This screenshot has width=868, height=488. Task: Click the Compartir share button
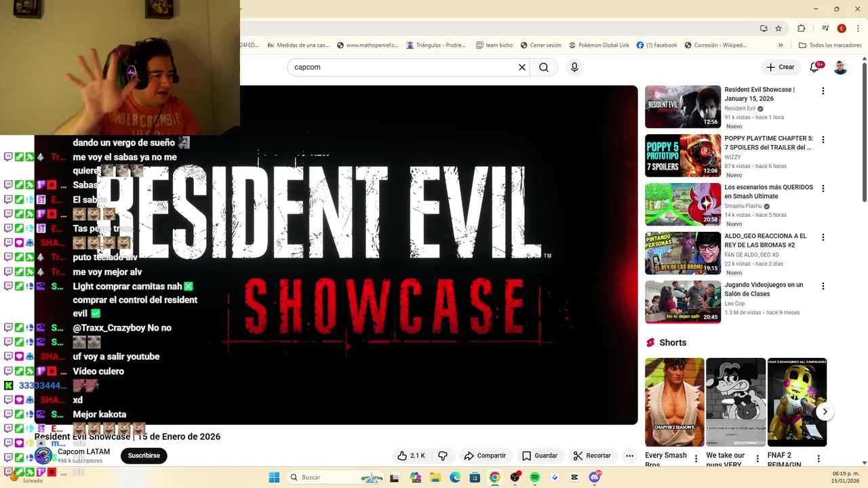pos(485,455)
